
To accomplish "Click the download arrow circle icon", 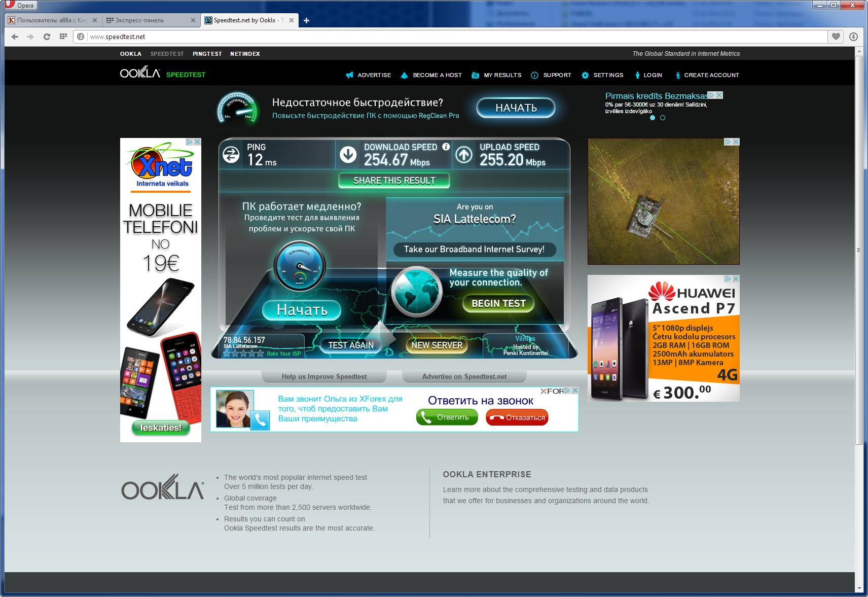I will tap(348, 154).
